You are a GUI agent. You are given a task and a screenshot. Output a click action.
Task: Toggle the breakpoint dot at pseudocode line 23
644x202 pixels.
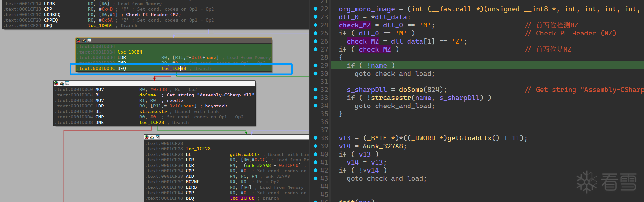pyautogui.click(x=315, y=17)
